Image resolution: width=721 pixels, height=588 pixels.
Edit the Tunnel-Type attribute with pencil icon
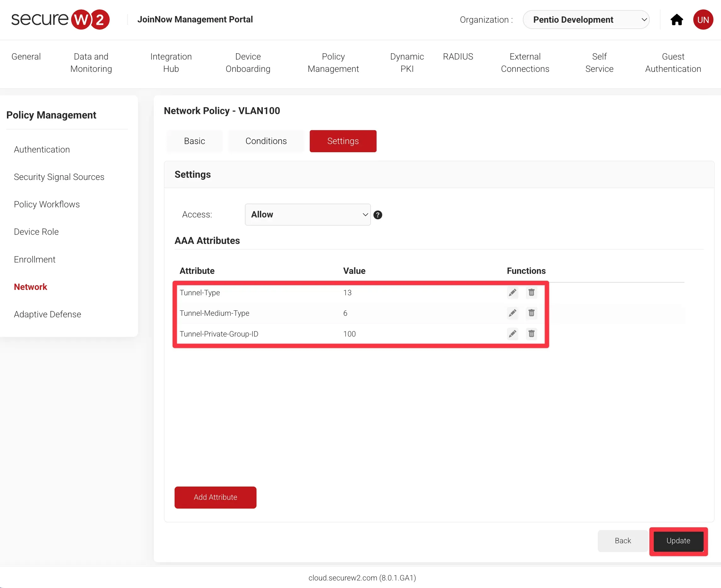tap(512, 292)
